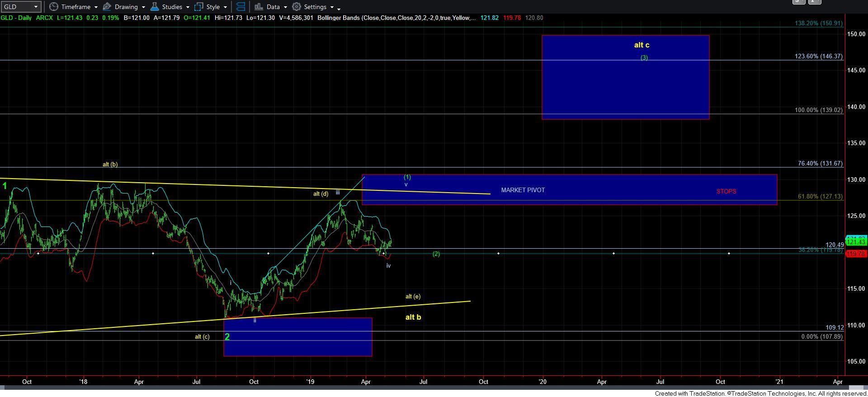Expand the Data dropdown arrow
This screenshot has height=397, width=868.
point(285,7)
